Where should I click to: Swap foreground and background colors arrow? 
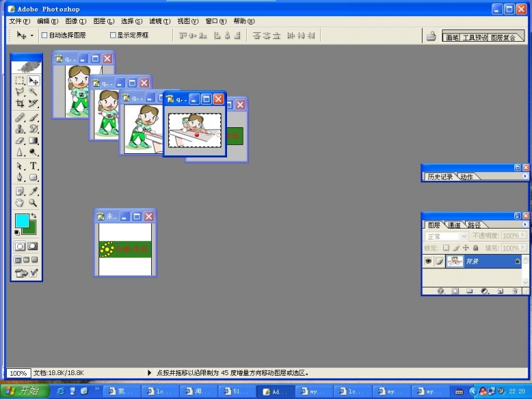coord(34,216)
